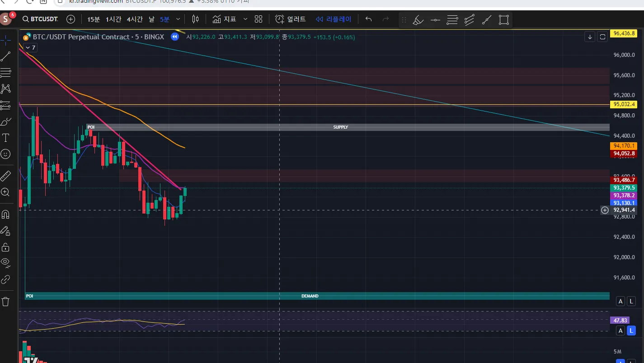
Task: Select the horizontal line tool in favorites bar
Action: click(435, 20)
